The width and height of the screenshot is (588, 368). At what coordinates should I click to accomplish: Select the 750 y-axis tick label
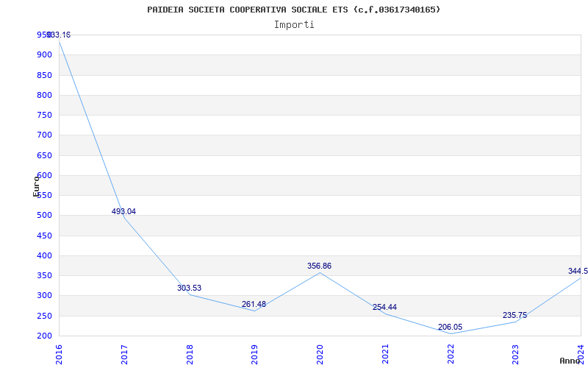pyautogui.click(x=44, y=115)
